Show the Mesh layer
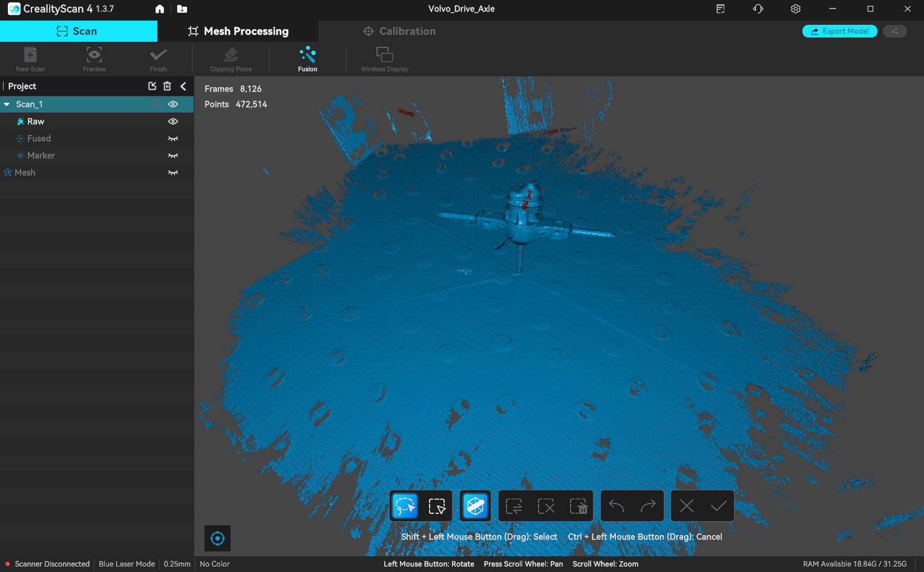This screenshot has height=572, width=924. click(x=173, y=173)
